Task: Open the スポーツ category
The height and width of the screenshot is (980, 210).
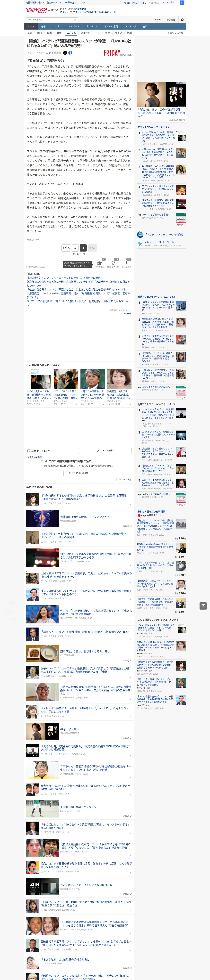Action: point(86,33)
